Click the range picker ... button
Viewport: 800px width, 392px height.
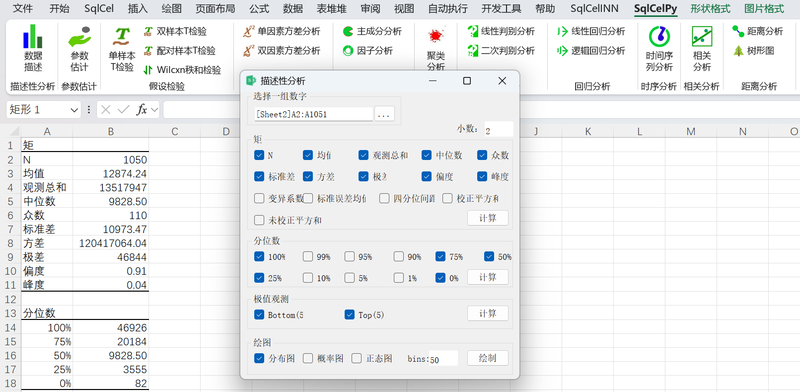384,114
